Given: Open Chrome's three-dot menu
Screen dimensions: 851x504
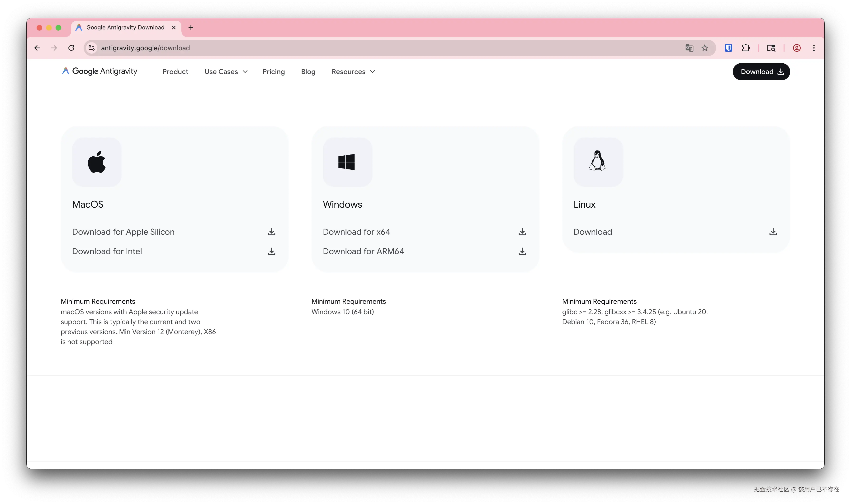Looking at the screenshot, I should point(814,48).
